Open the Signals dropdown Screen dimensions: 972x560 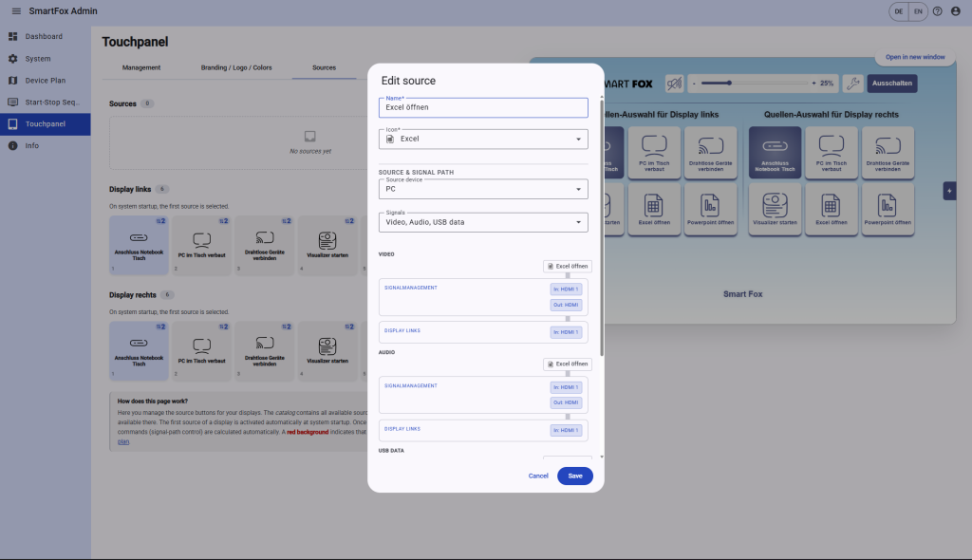(483, 222)
